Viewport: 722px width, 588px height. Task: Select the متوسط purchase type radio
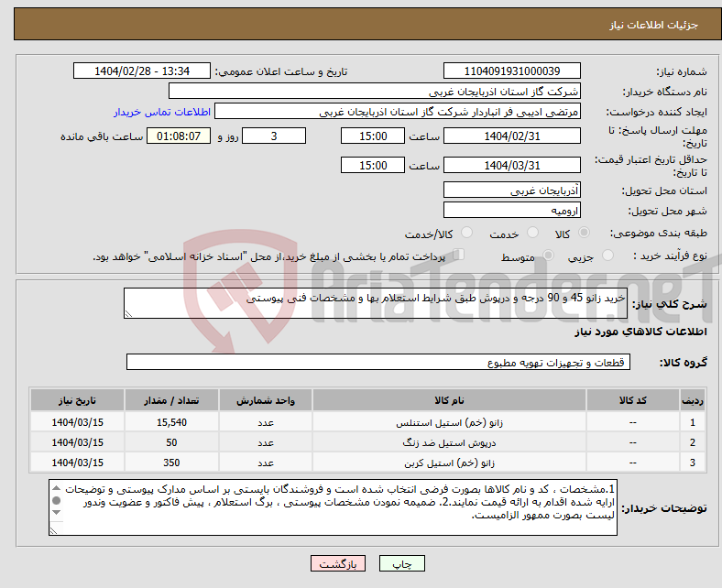[548, 256]
